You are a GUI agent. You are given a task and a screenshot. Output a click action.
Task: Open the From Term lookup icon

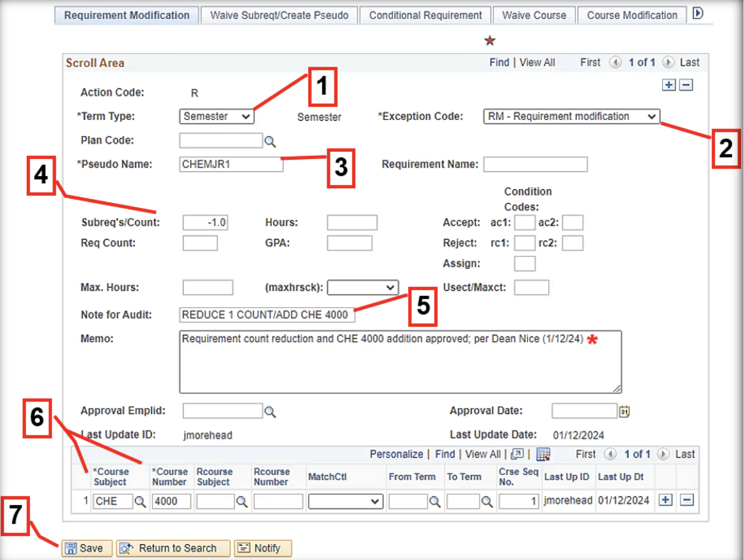435,501
